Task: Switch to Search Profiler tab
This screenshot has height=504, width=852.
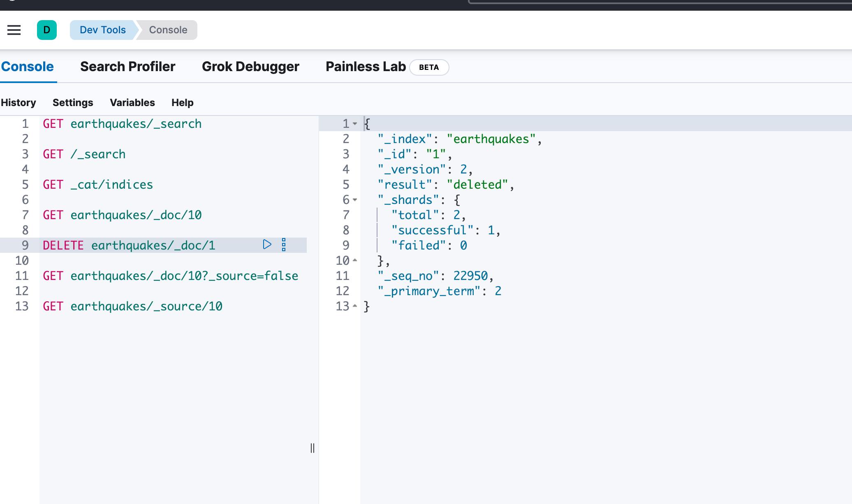Action: coord(127,67)
